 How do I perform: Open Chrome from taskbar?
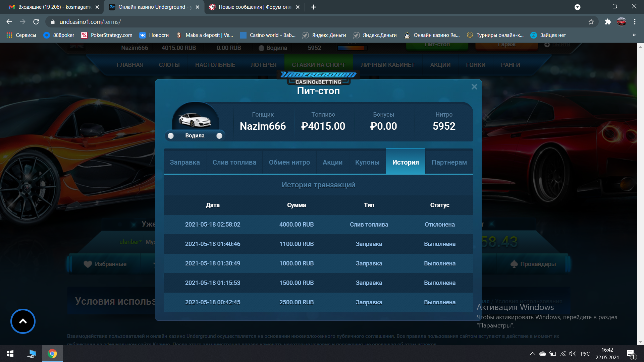pyautogui.click(x=52, y=354)
